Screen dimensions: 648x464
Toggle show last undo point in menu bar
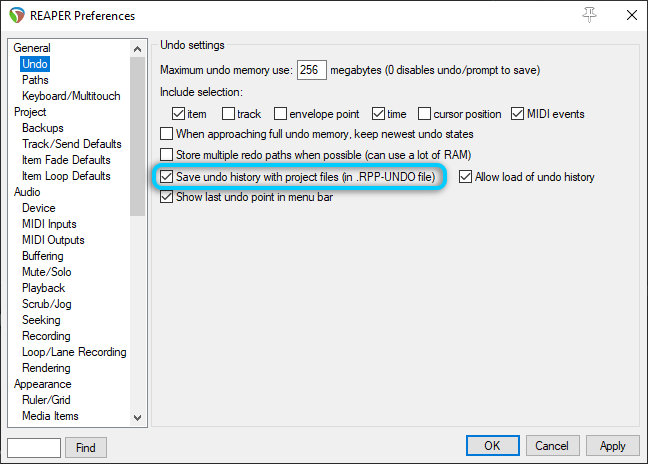167,197
